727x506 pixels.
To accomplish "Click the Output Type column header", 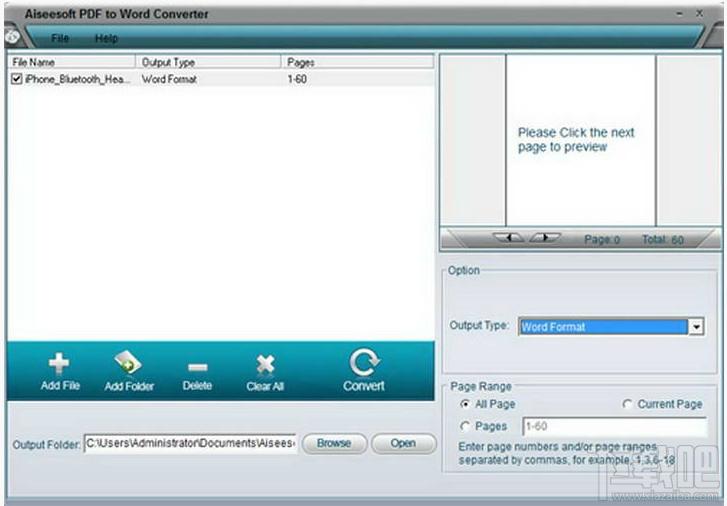I will point(208,62).
